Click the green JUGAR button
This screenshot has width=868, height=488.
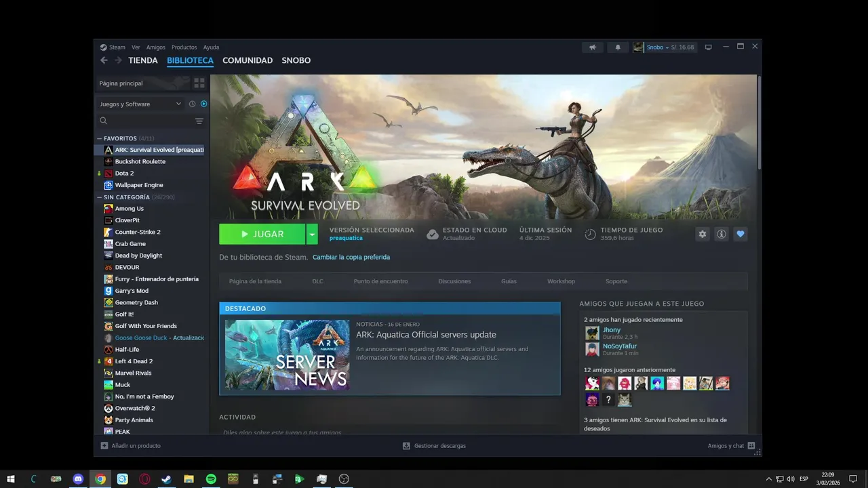[262, 234]
